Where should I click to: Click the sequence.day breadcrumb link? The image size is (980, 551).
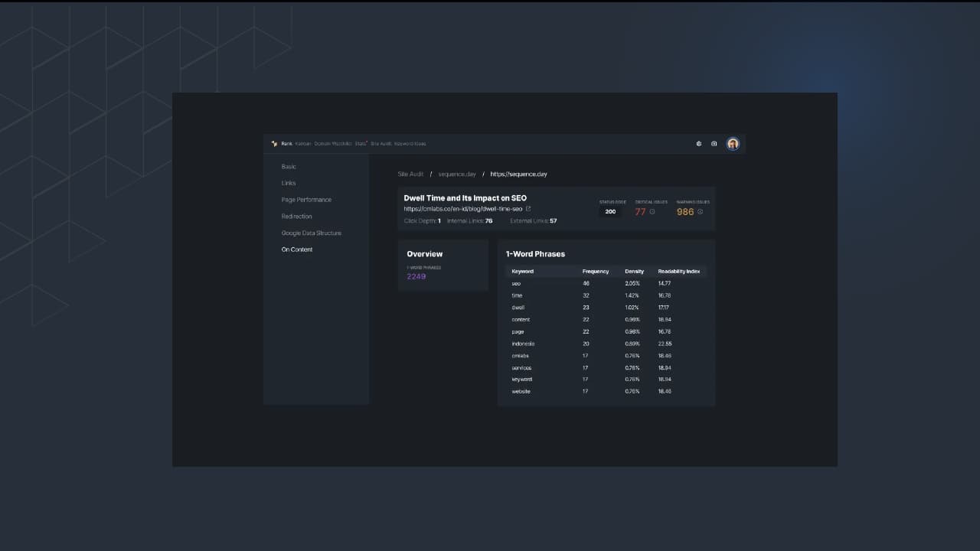click(x=456, y=174)
